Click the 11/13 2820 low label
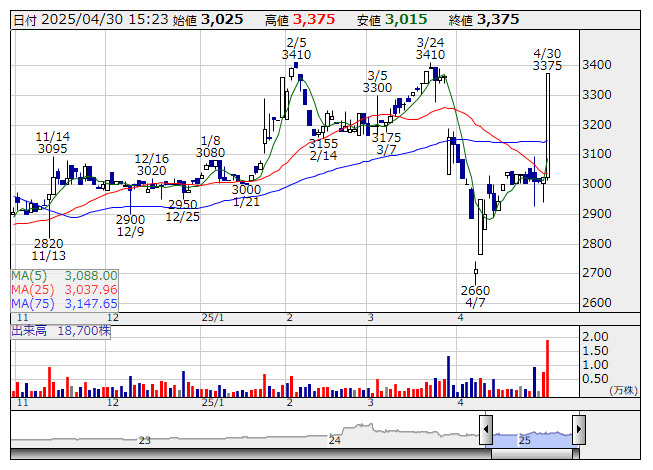Image resolution: width=653 pixels, height=470 pixels. (x=49, y=250)
